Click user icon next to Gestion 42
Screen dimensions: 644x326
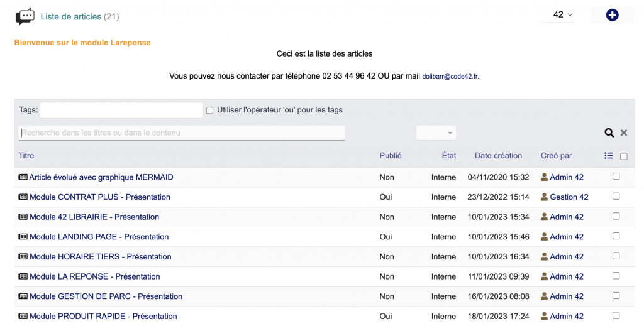[545, 197]
